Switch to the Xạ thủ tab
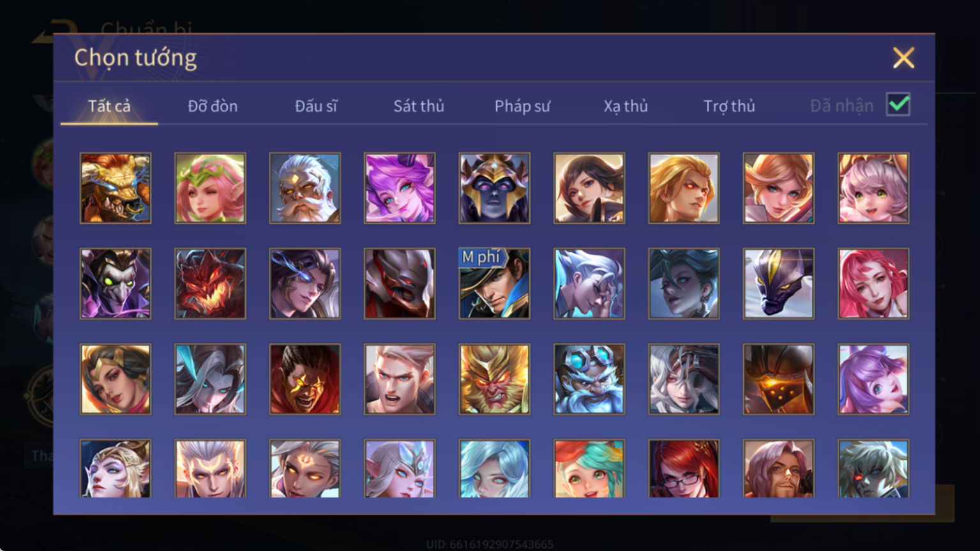Image resolution: width=980 pixels, height=551 pixels. [626, 106]
